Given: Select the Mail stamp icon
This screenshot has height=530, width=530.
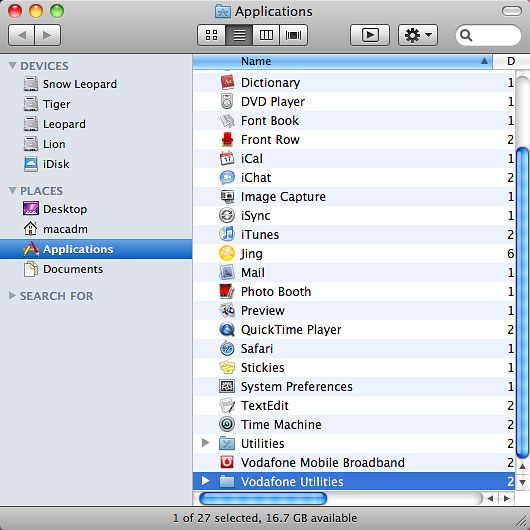Looking at the screenshot, I should click(227, 272).
